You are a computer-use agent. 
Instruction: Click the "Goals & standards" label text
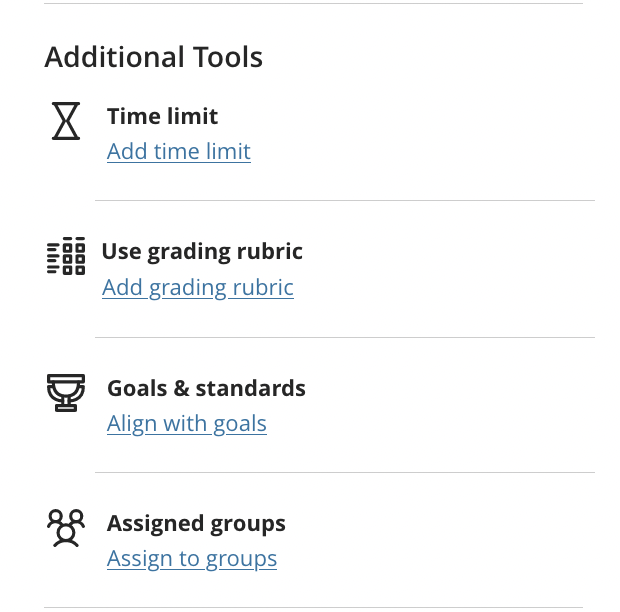click(206, 388)
